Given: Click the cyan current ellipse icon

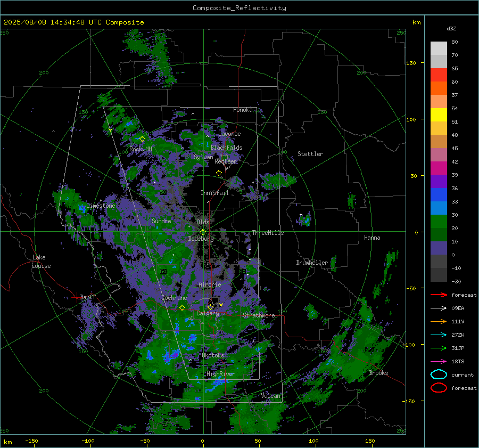Looking at the screenshot, I should (x=439, y=374).
